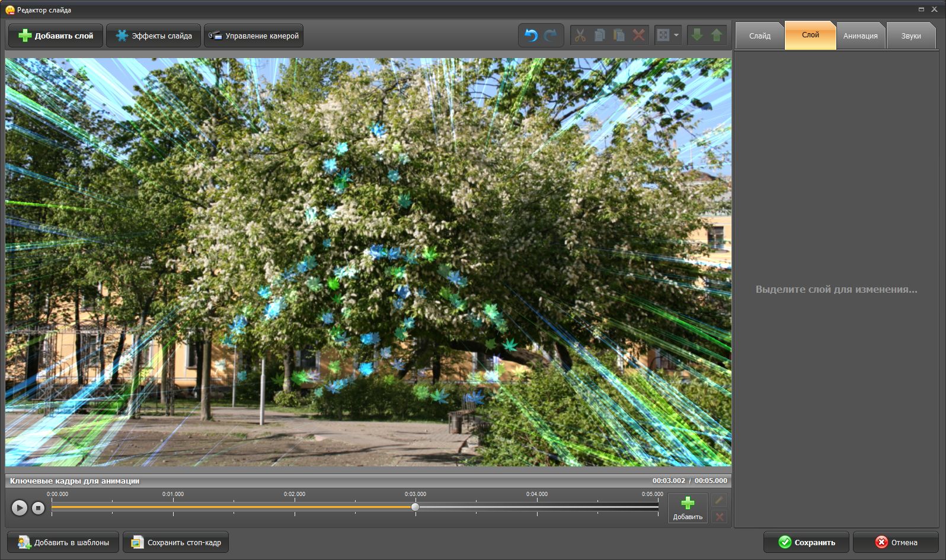Screen dimensions: 946x560
Task: Switch to the Слайд tab
Action: [x=759, y=36]
